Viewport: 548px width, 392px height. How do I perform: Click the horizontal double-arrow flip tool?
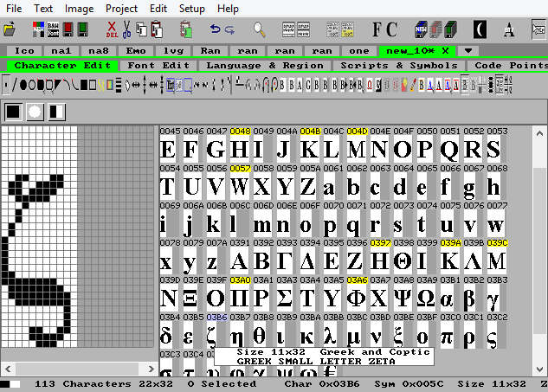pos(136,85)
